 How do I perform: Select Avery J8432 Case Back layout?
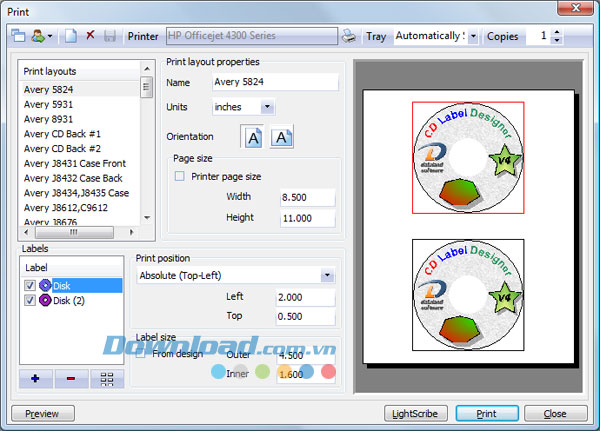[x=80, y=178]
